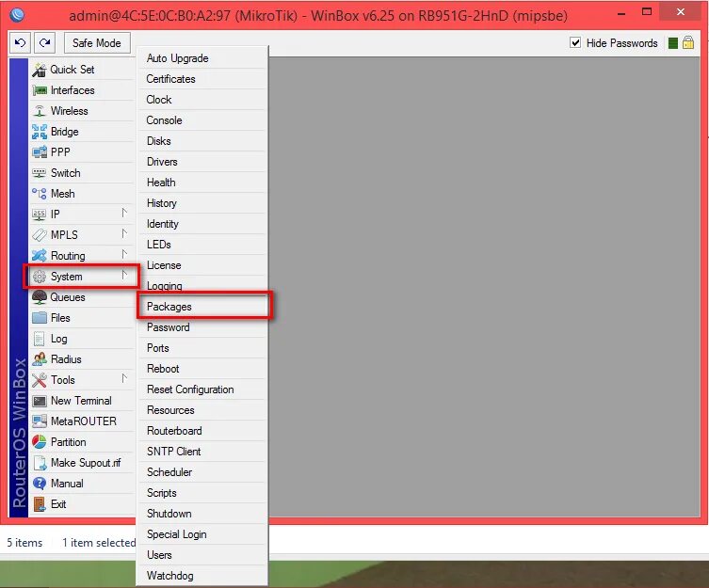Click the yellow padlock icon
The image size is (709, 588).
[x=688, y=43]
